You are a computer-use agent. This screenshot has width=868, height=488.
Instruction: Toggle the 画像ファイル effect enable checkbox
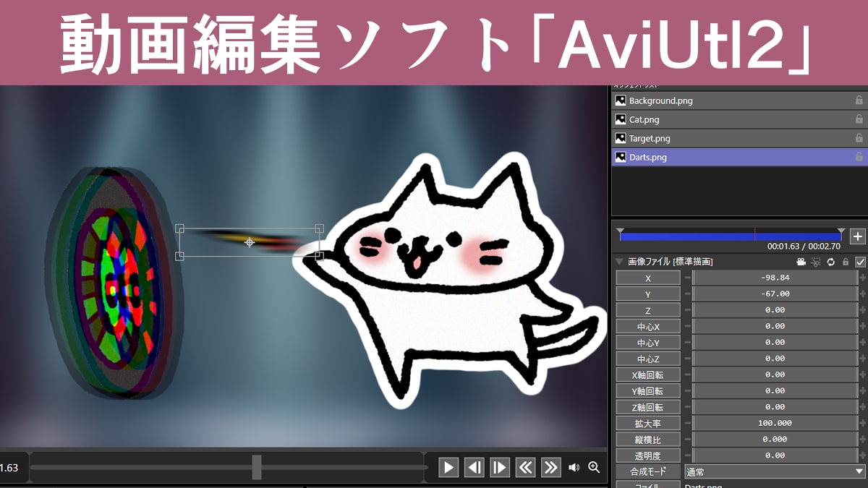point(860,262)
